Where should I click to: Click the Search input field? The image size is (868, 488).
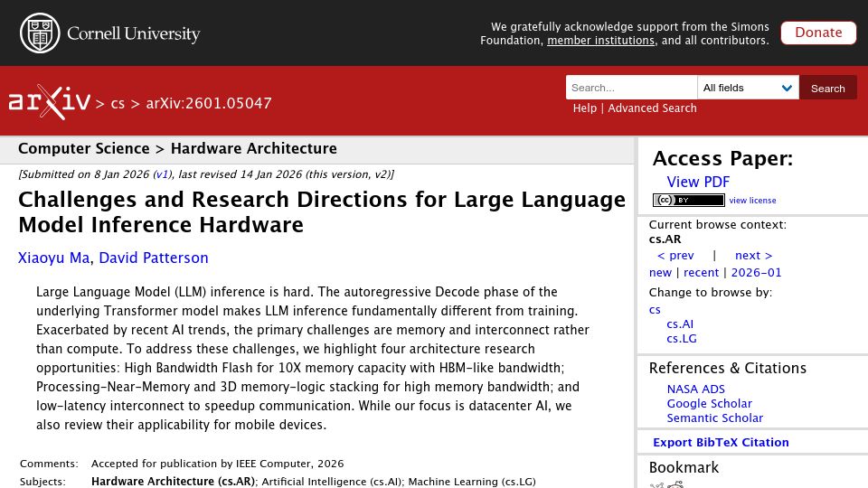(x=632, y=88)
